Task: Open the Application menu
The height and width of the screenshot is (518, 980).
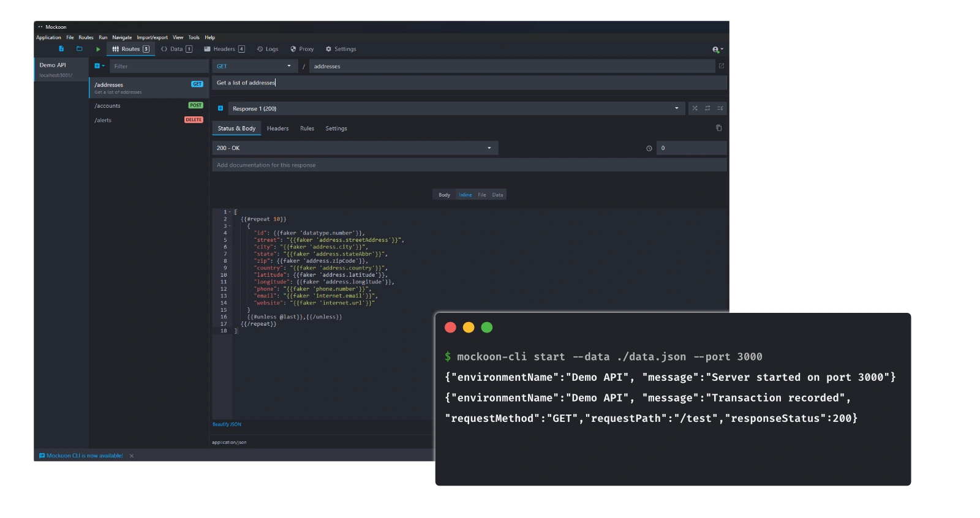Action: coord(48,37)
